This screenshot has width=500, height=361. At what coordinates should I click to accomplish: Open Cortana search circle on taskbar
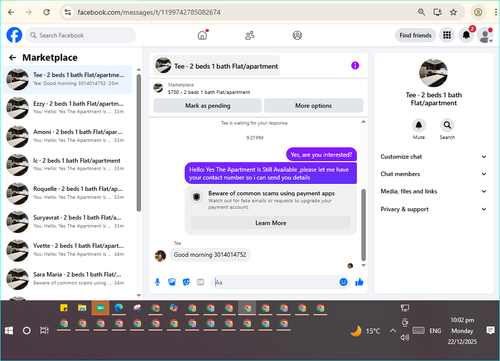[26, 331]
